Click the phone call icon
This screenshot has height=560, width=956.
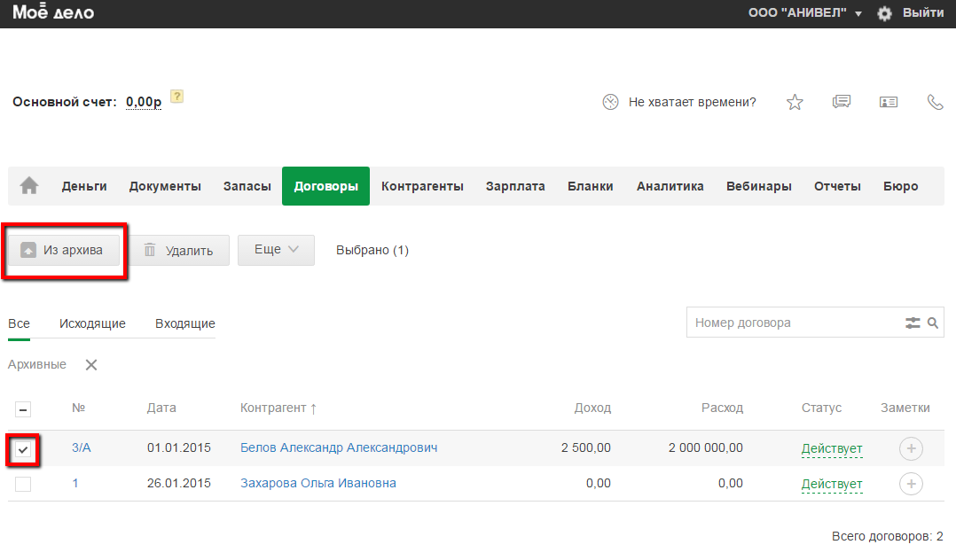pos(935,102)
